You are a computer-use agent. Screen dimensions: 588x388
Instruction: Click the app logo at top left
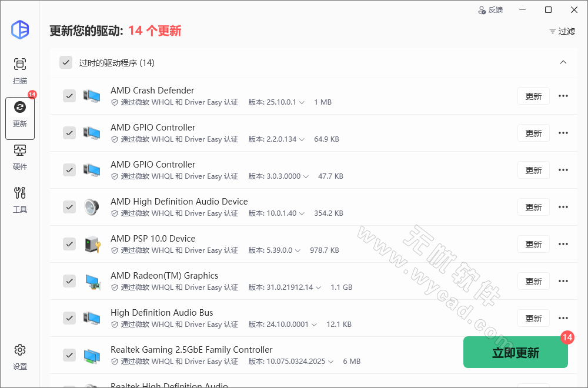(x=20, y=30)
